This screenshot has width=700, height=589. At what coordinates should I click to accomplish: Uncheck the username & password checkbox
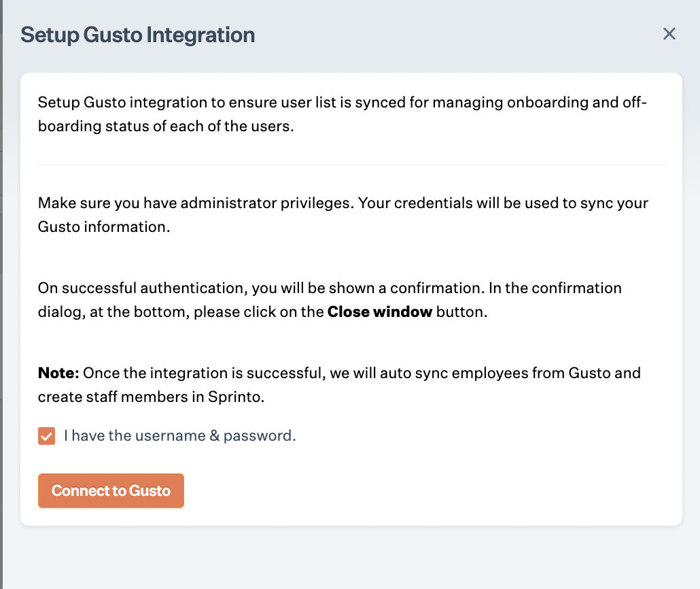tap(46, 436)
